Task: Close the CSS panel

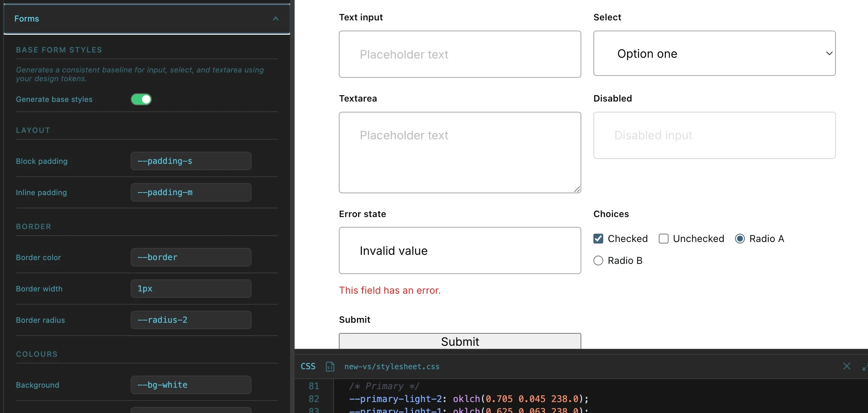Action: tap(847, 366)
